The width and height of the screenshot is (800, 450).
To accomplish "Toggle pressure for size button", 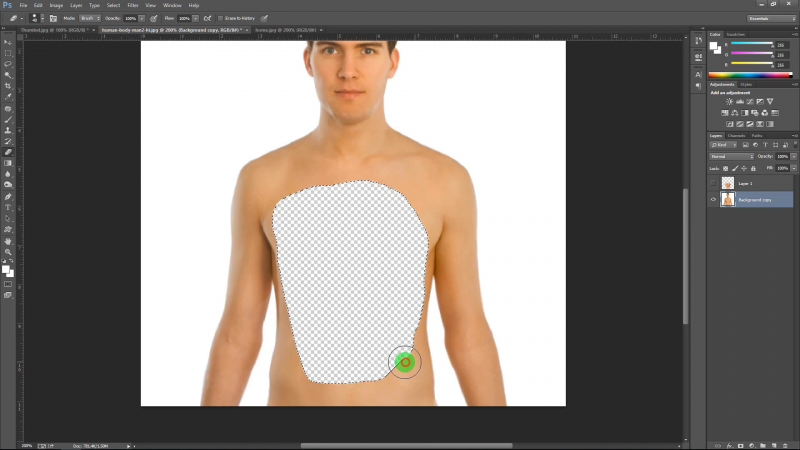I will point(264,18).
